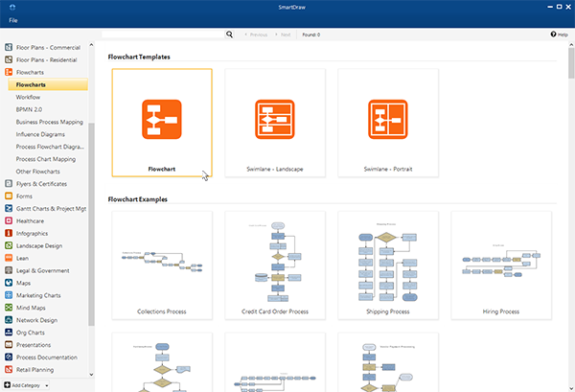Viewport: 575px width, 392px height.
Task: Click the Mind Maps category icon
Action: click(x=9, y=308)
